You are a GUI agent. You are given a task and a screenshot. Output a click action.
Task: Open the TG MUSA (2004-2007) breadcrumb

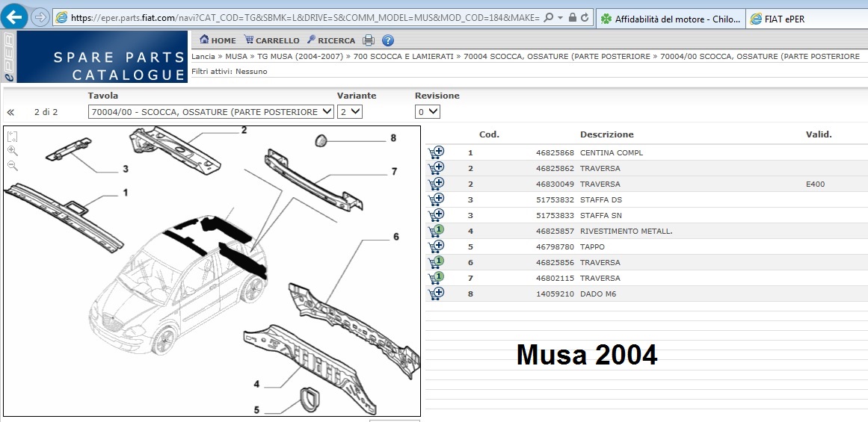tap(300, 57)
